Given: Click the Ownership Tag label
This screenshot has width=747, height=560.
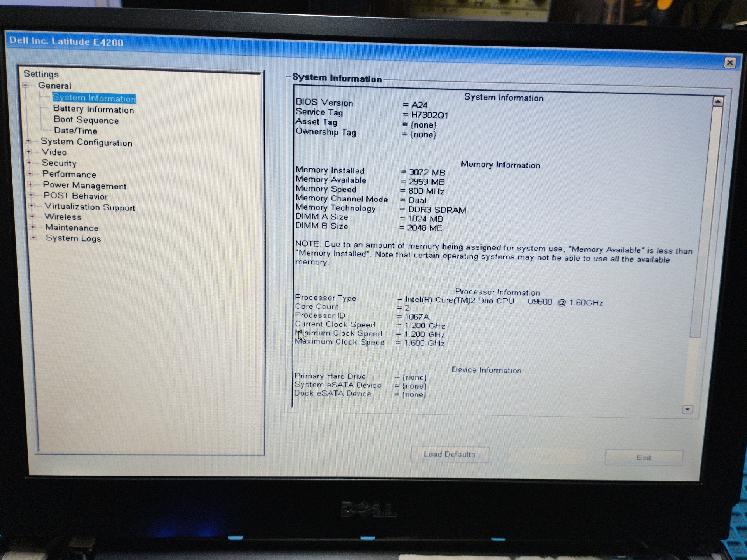Looking at the screenshot, I should [326, 132].
